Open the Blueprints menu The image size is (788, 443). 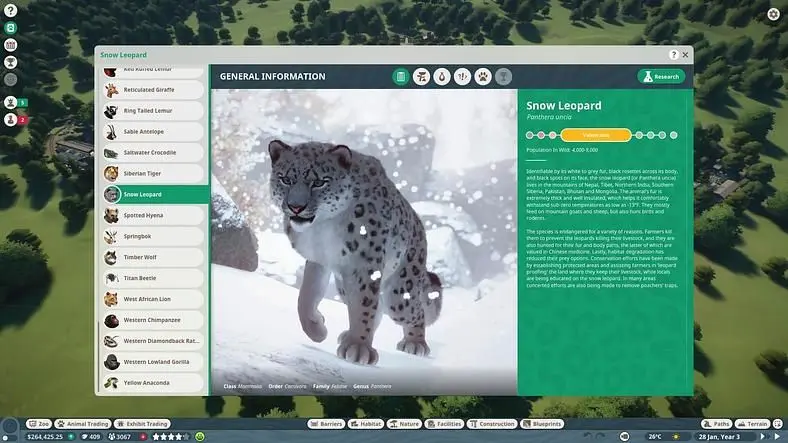(542, 424)
